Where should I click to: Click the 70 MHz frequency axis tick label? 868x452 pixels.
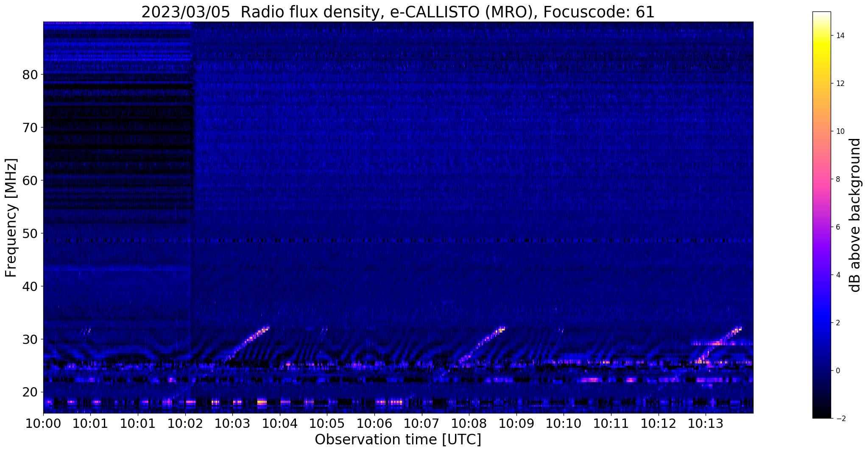(x=30, y=127)
